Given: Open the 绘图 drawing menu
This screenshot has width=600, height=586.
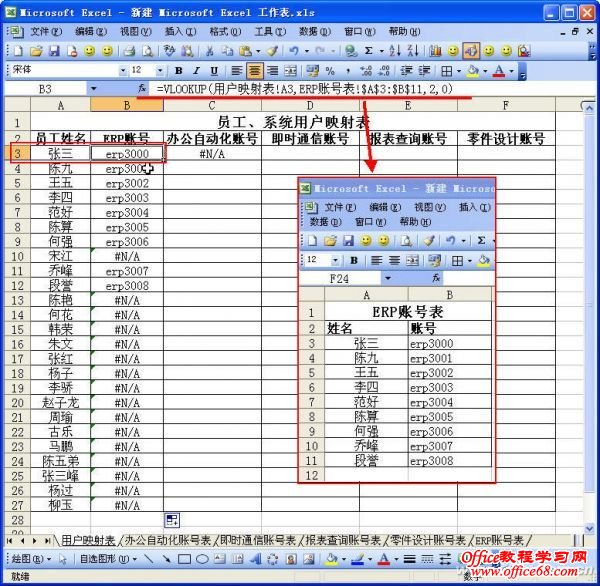Looking at the screenshot, I should (31, 559).
